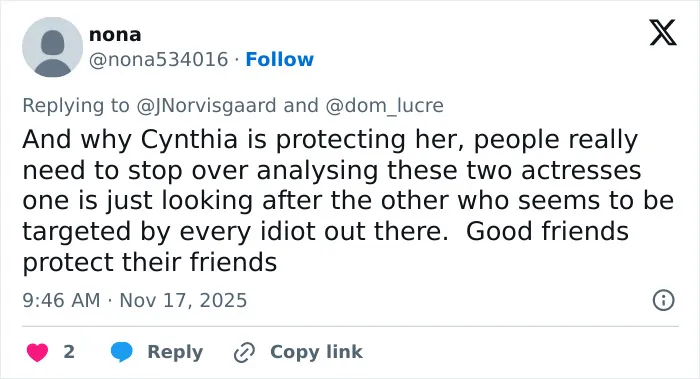Like the tweet with heart icon
The height and width of the screenshot is (379, 700).
pos(37,352)
